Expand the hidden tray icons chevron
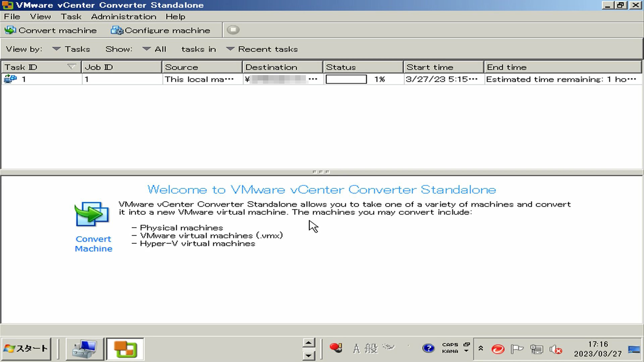 [x=481, y=349]
